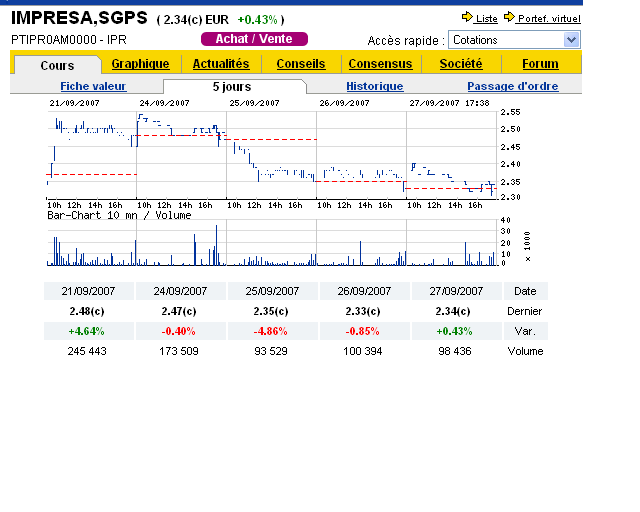Click the Var. row label
The height and width of the screenshot is (512, 640).
[x=525, y=331]
